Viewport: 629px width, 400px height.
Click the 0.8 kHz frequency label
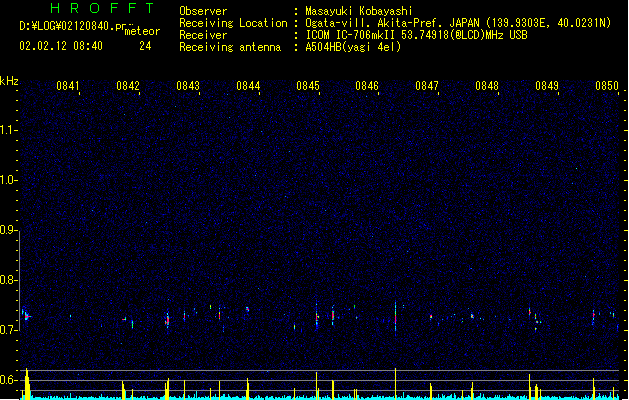[x=8, y=280]
